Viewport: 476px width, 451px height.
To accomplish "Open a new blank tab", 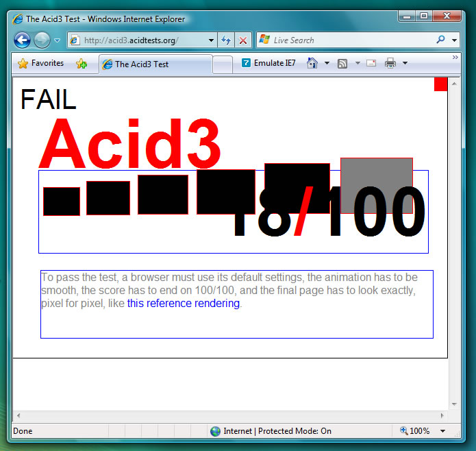I will [223, 64].
